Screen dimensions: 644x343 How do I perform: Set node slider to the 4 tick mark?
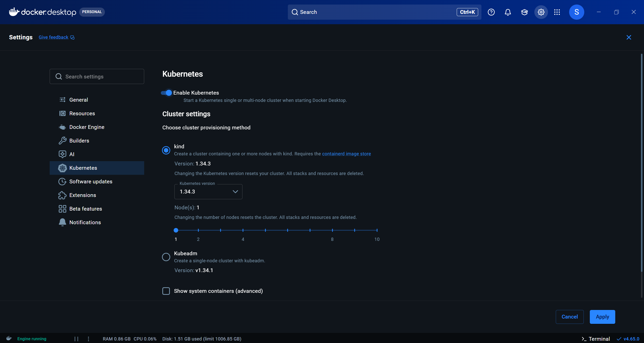pyautogui.click(x=243, y=230)
